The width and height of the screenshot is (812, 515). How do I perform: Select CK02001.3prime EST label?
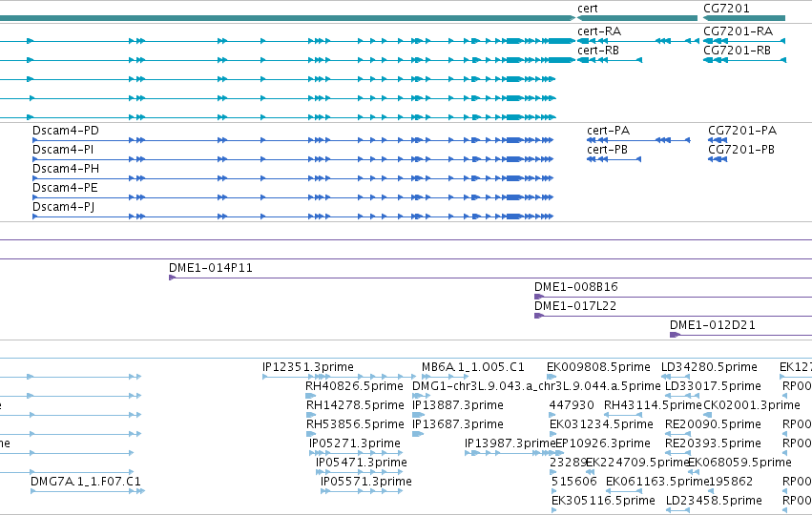(x=752, y=405)
